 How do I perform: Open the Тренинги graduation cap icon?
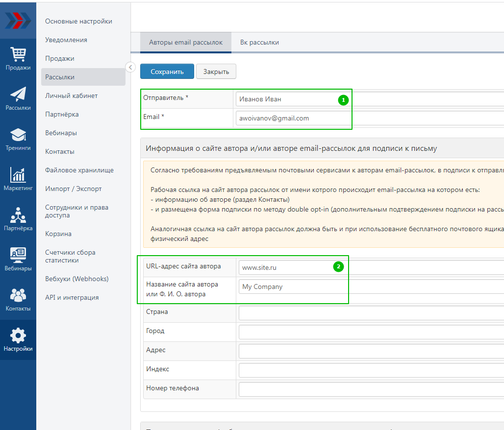point(18,135)
